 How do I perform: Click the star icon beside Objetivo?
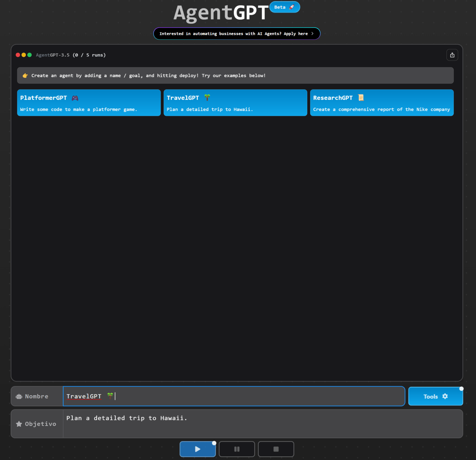(x=19, y=424)
